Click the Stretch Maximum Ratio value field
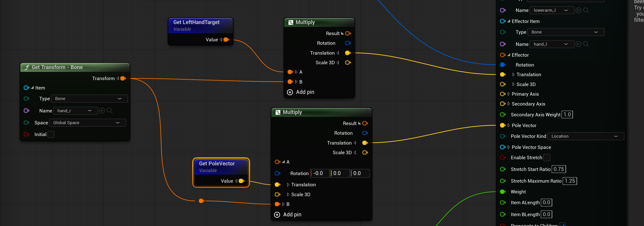The height and width of the screenshot is (226, 644). [570, 181]
